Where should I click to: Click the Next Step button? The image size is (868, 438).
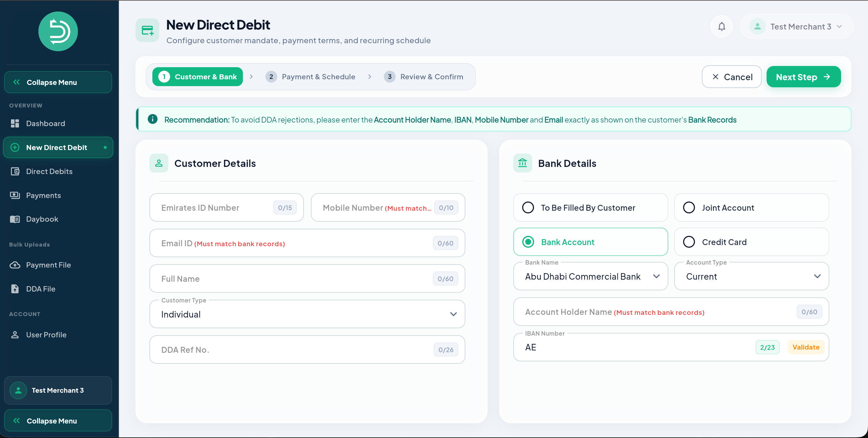point(804,77)
